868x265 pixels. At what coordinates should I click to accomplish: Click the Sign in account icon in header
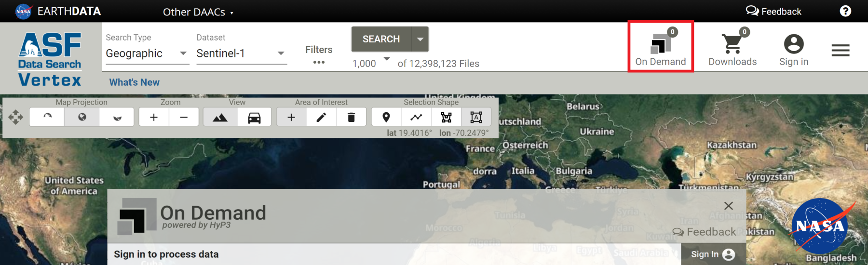tap(794, 50)
